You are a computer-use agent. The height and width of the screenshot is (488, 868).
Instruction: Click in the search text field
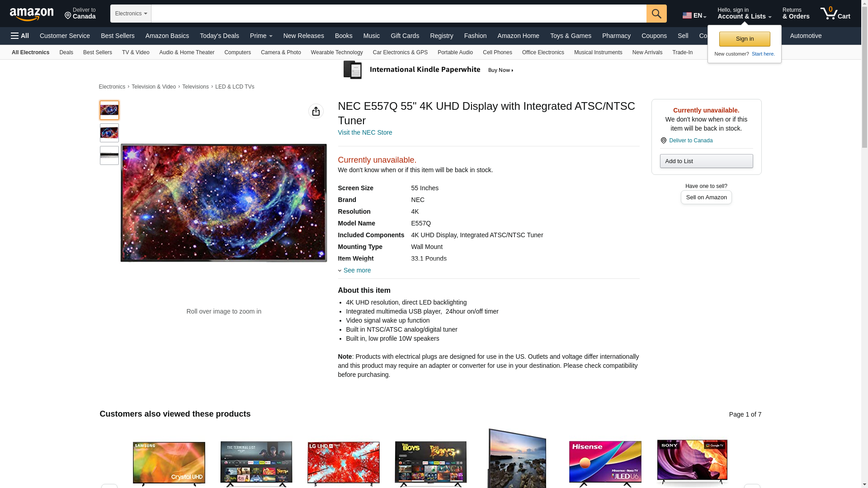(398, 14)
